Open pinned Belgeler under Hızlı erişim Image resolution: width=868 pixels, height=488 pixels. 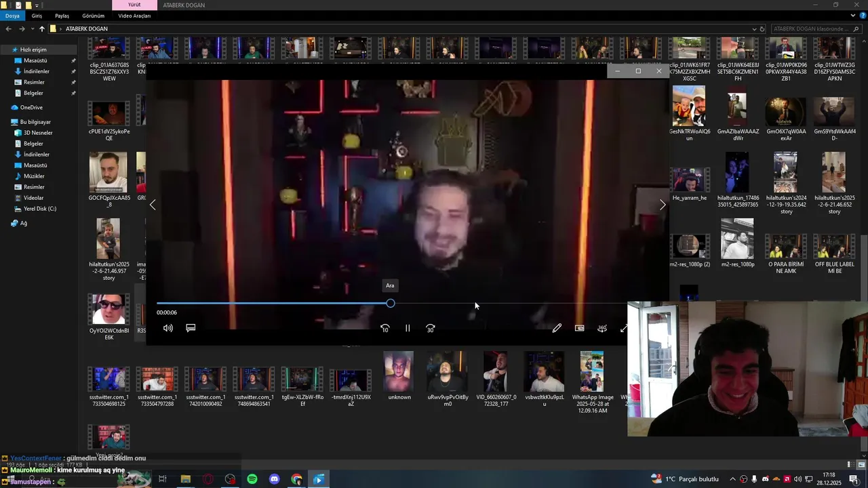(33, 93)
